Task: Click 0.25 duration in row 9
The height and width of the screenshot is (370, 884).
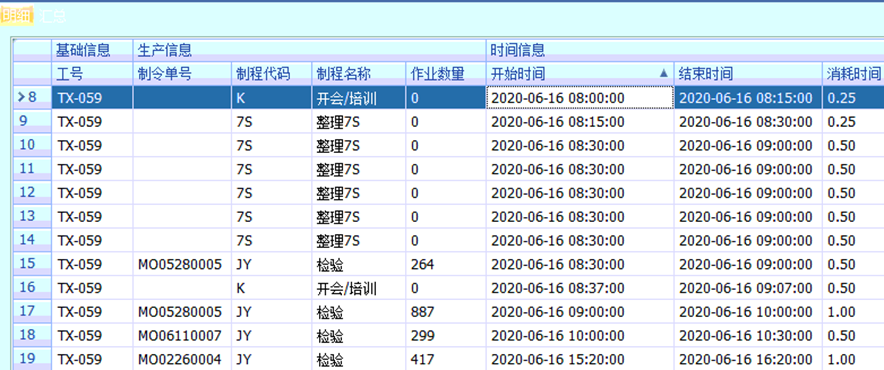Action: [x=853, y=122]
